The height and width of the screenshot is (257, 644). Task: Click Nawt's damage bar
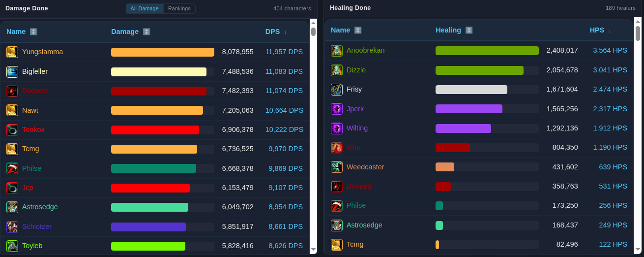pos(163,110)
